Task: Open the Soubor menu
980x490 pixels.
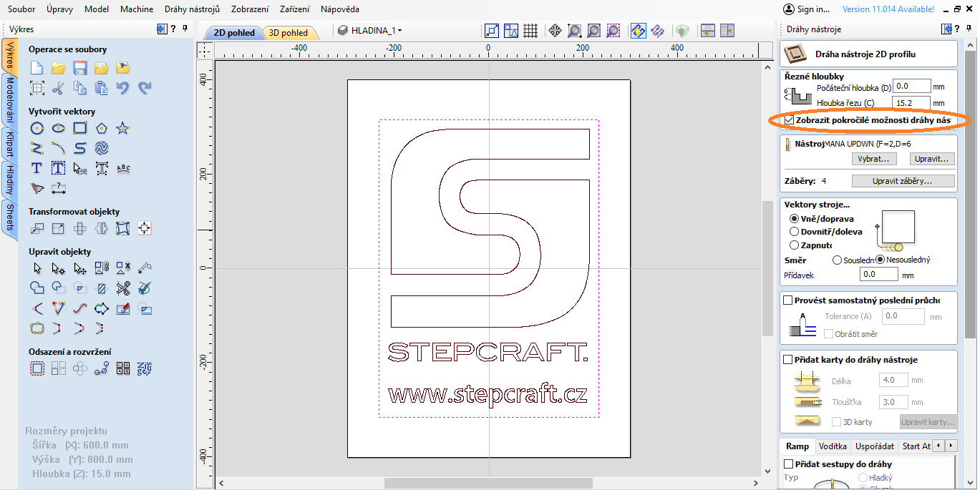Action: [x=21, y=9]
